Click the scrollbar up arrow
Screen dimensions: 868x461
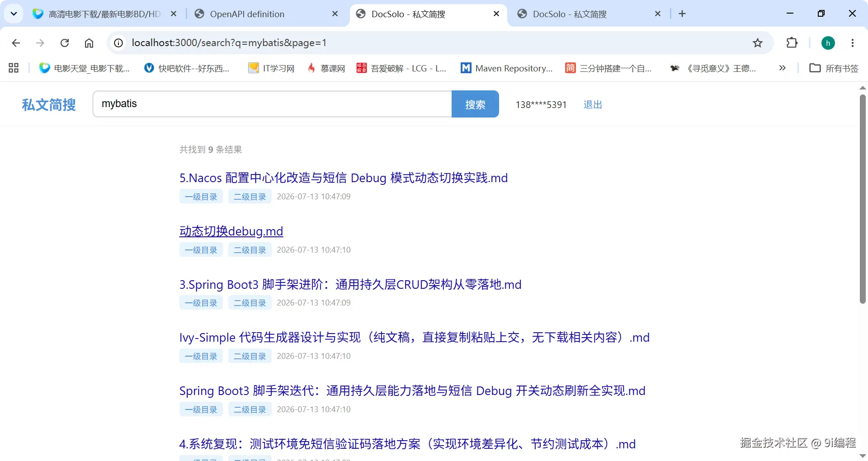[x=863, y=88]
